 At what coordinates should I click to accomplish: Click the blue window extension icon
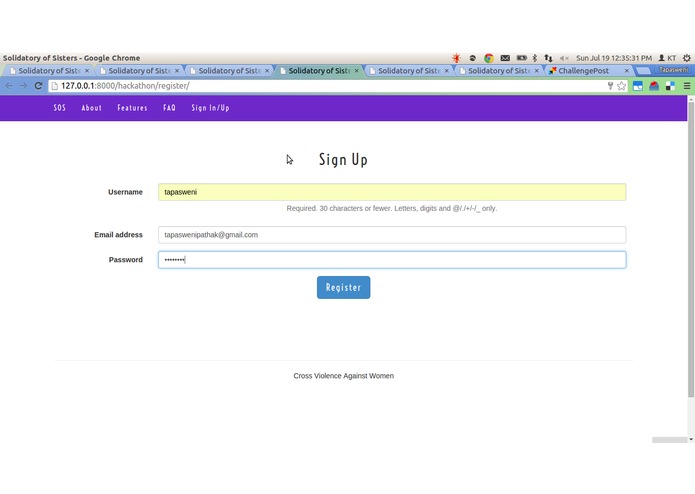pyautogui.click(x=638, y=86)
